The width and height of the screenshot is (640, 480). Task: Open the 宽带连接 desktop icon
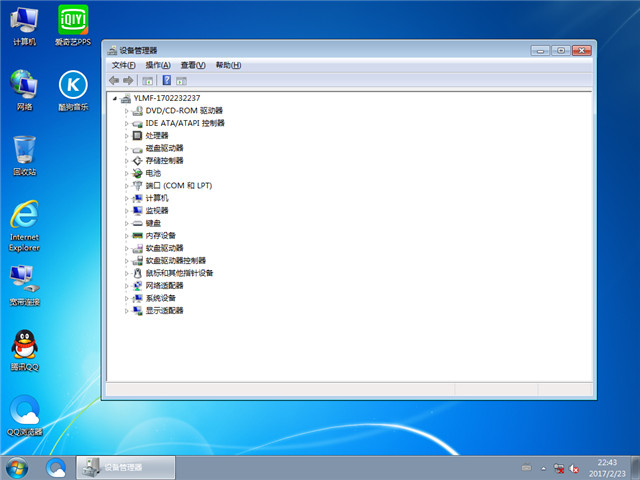coord(24,285)
